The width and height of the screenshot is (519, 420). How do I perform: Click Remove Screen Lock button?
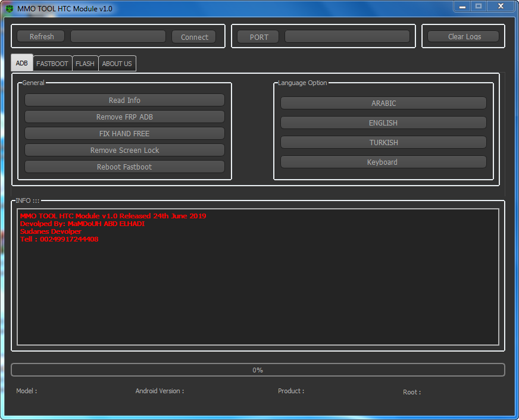pos(124,150)
